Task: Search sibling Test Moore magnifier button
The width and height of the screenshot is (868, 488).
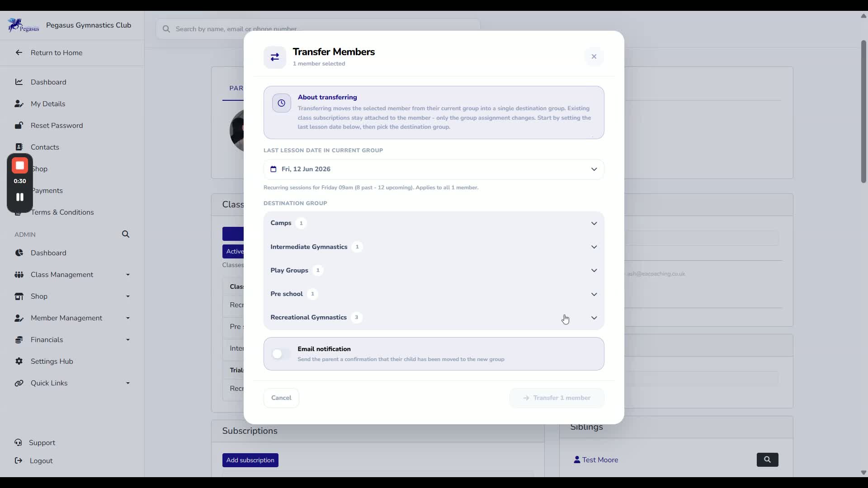Action: 767,460
